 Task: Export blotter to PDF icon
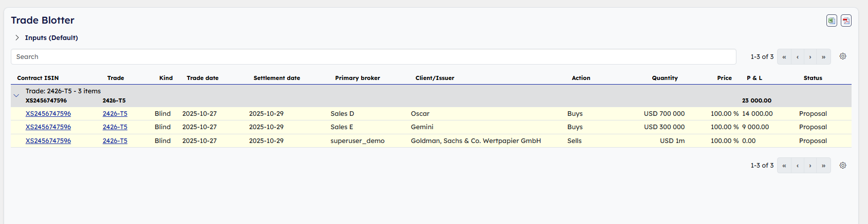[x=846, y=21]
